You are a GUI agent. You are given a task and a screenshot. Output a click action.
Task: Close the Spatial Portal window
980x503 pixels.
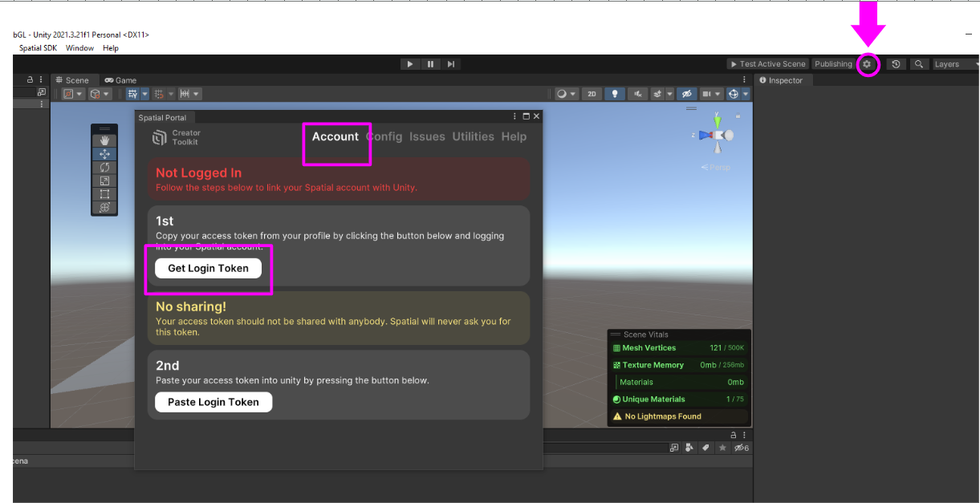pos(536,116)
